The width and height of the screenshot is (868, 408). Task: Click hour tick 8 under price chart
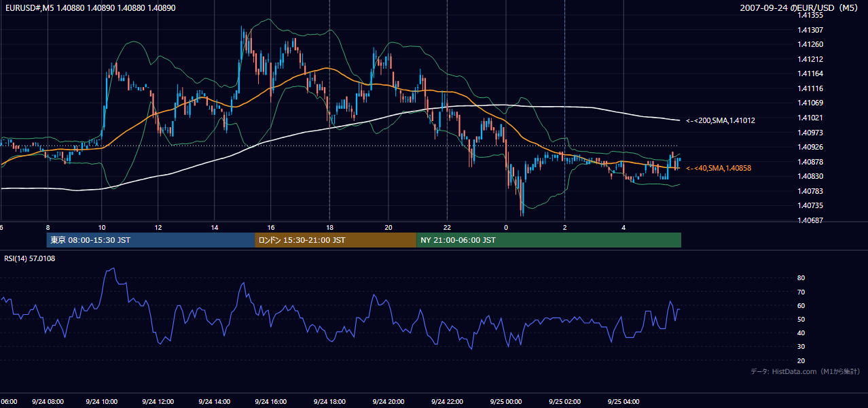pos(48,226)
